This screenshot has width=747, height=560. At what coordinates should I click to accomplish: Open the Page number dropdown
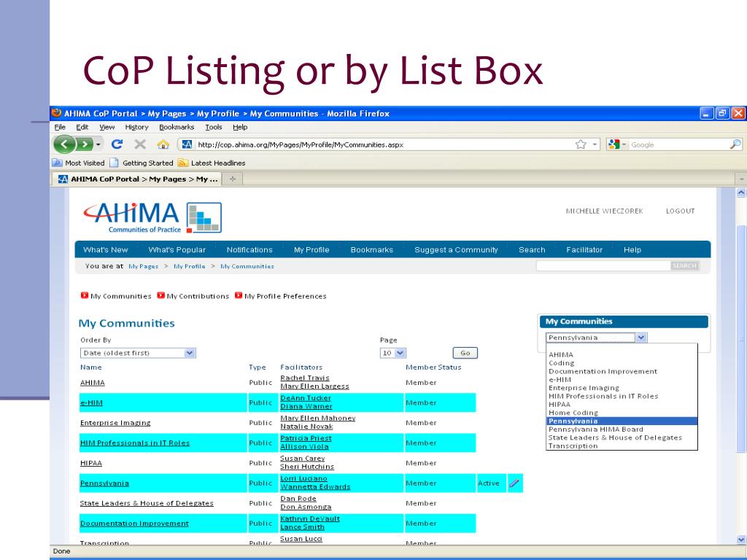pyautogui.click(x=393, y=353)
